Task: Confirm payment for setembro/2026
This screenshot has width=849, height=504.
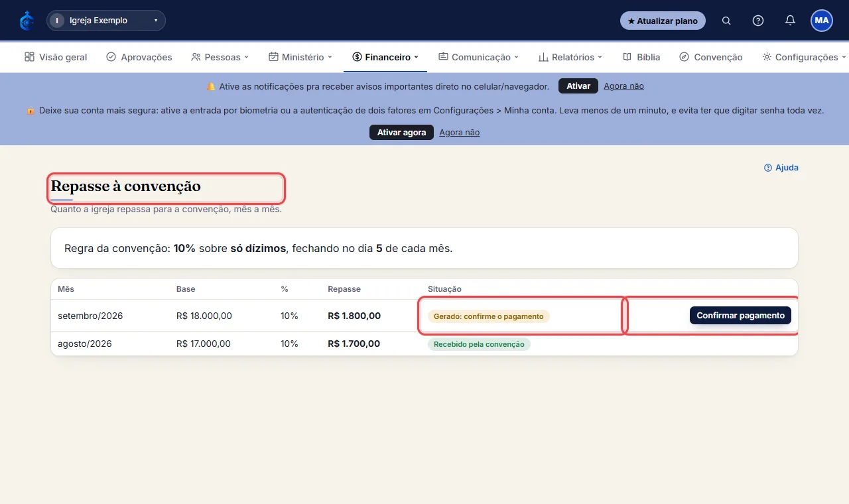Action: click(740, 316)
